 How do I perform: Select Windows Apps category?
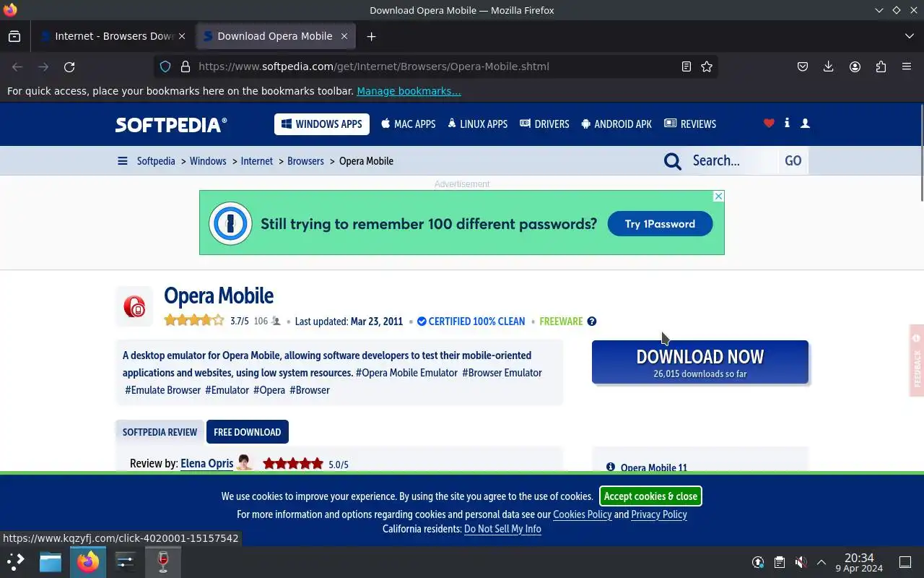point(322,124)
